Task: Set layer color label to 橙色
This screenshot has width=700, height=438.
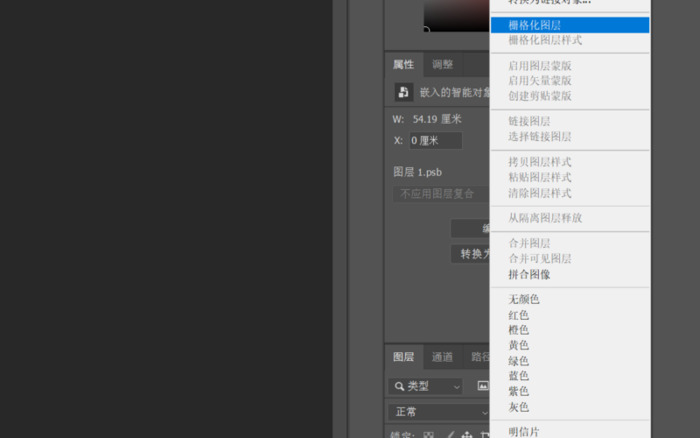Action: [570, 330]
